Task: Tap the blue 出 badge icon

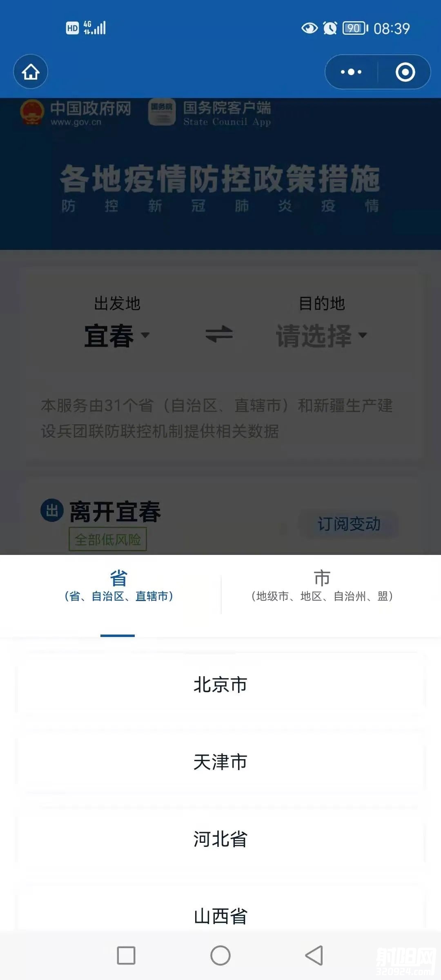Action: tap(52, 510)
